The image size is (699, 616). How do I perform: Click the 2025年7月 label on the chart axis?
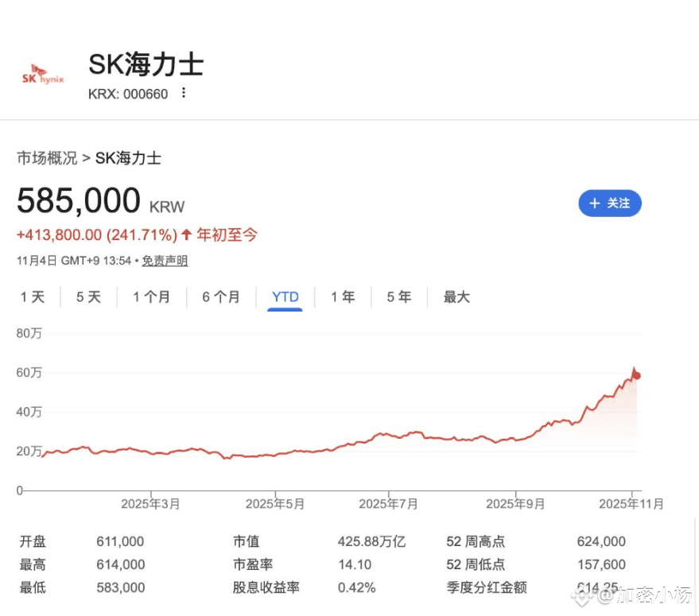388,504
